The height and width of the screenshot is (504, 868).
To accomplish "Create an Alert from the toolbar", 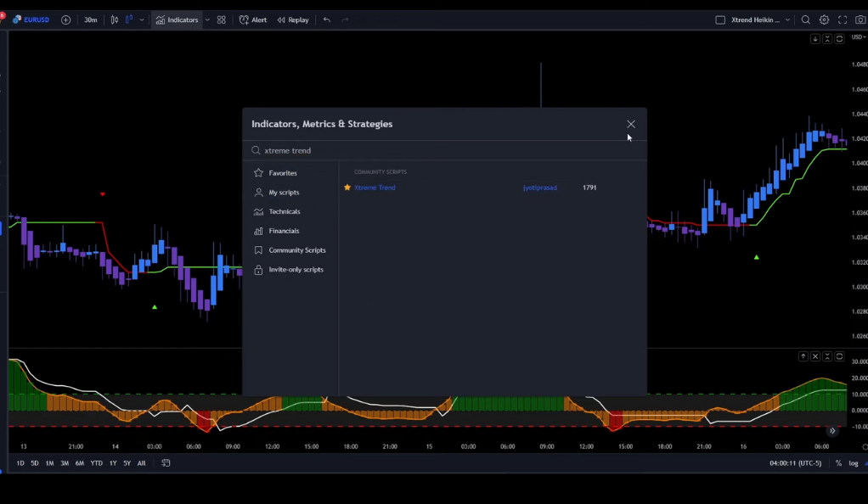I will point(253,20).
